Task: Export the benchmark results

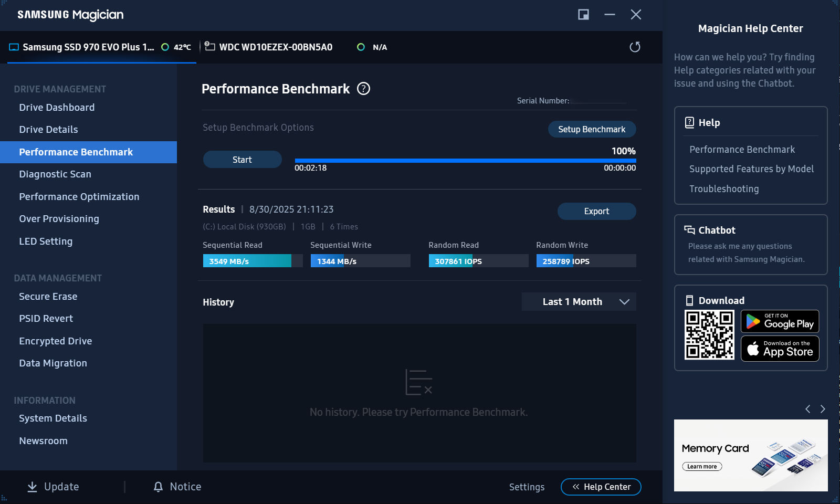Action: click(x=597, y=211)
